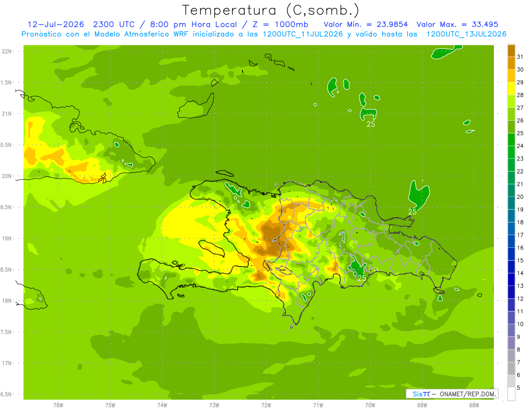This screenshot has height=411, width=532.
Task: Click the 25 contour label near 19.5N 69W
Action: (x=412, y=212)
